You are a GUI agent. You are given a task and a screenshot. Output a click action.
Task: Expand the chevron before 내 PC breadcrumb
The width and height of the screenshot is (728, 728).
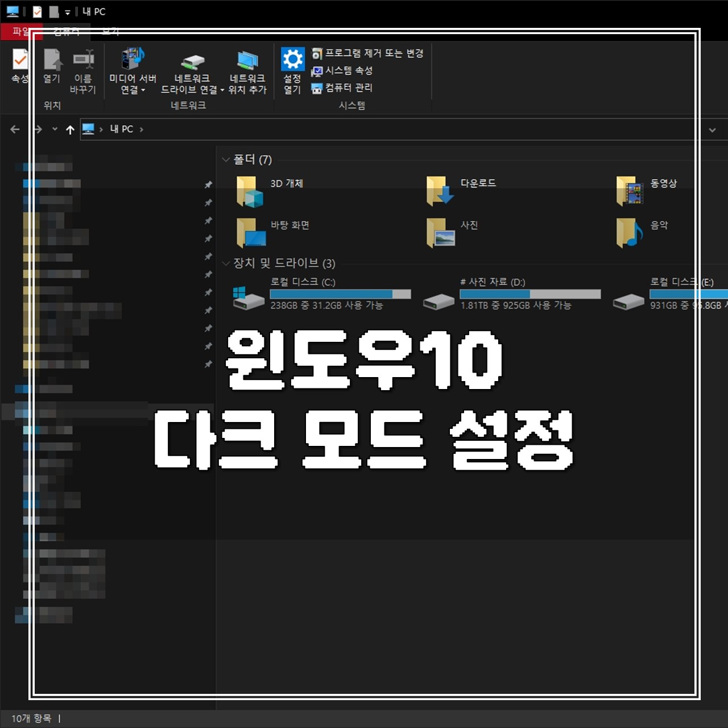point(101,130)
